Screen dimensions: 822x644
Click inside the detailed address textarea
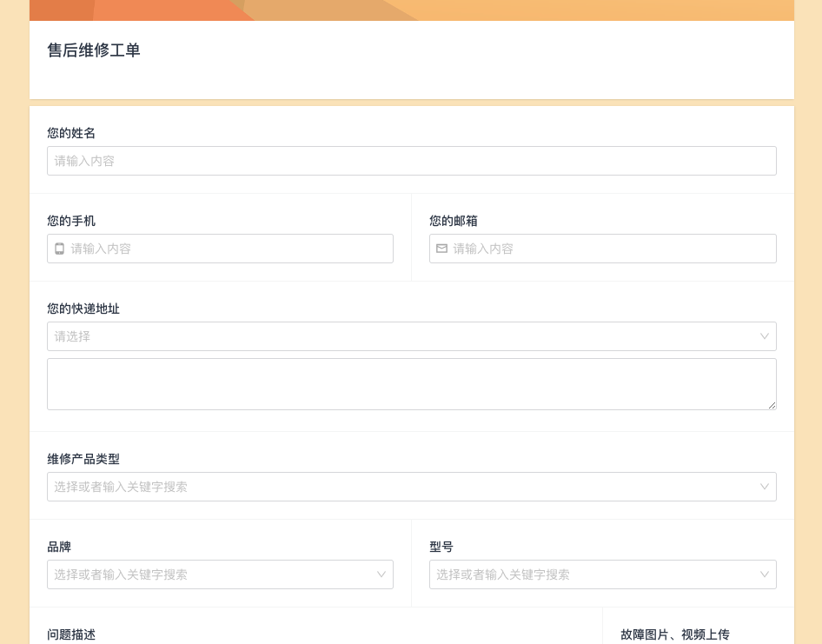(x=412, y=384)
